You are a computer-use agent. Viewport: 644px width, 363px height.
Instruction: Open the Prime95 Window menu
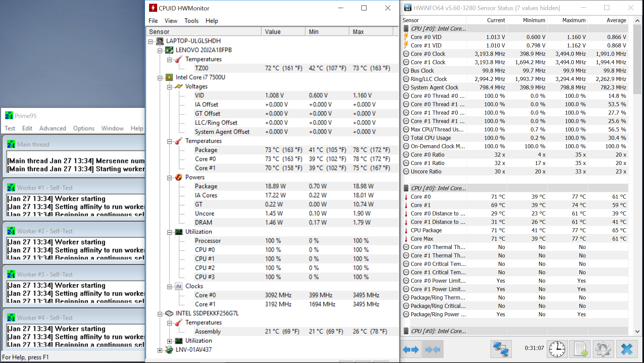pyautogui.click(x=112, y=128)
